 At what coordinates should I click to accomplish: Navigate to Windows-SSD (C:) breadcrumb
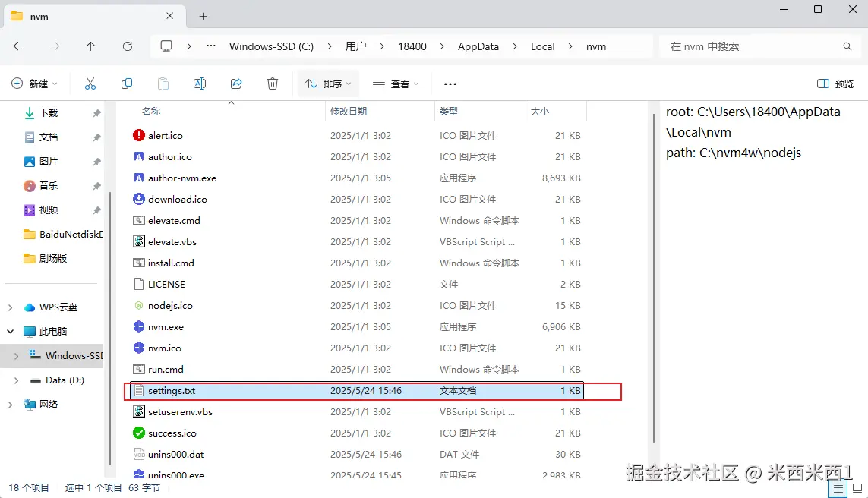271,46
